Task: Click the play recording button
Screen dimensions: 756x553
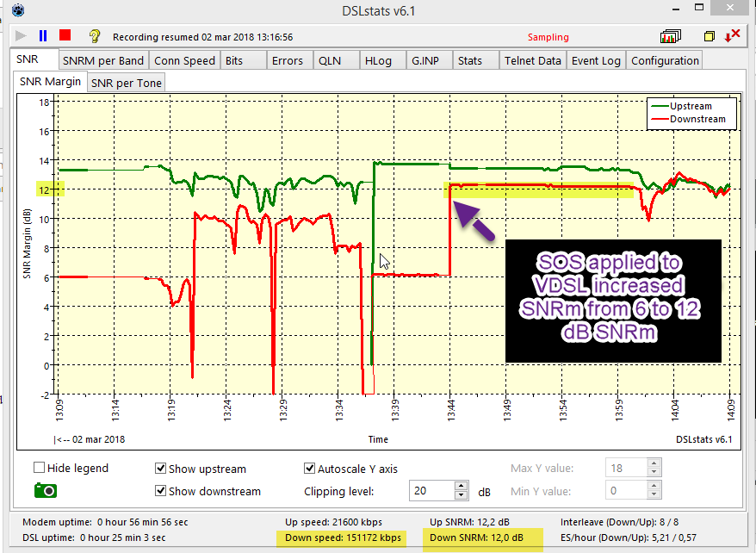Action: tap(21, 35)
